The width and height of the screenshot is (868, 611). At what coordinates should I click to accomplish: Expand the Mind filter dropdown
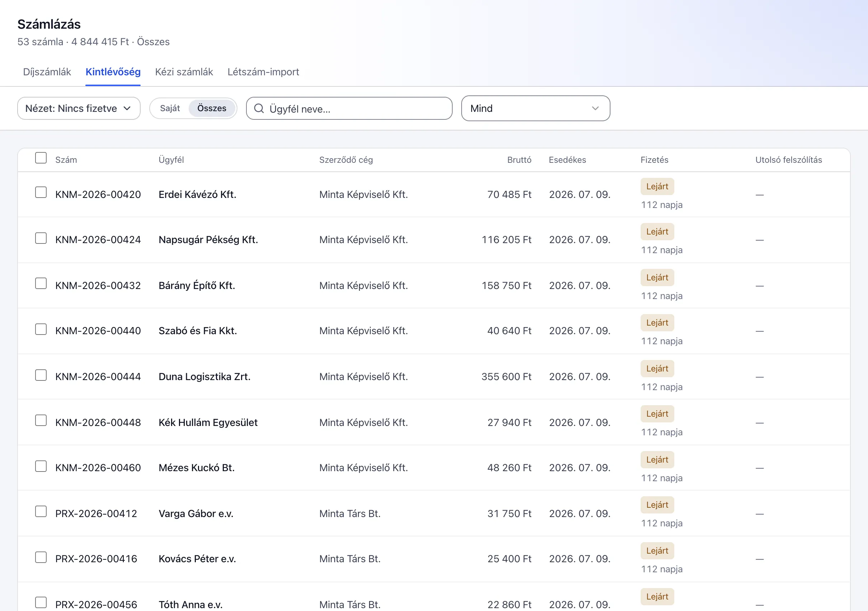(535, 108)
